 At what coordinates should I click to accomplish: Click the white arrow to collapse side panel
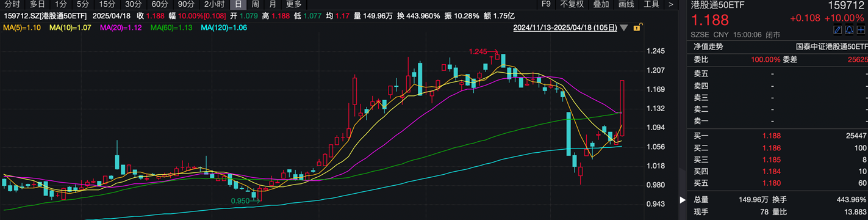(683, 200)
